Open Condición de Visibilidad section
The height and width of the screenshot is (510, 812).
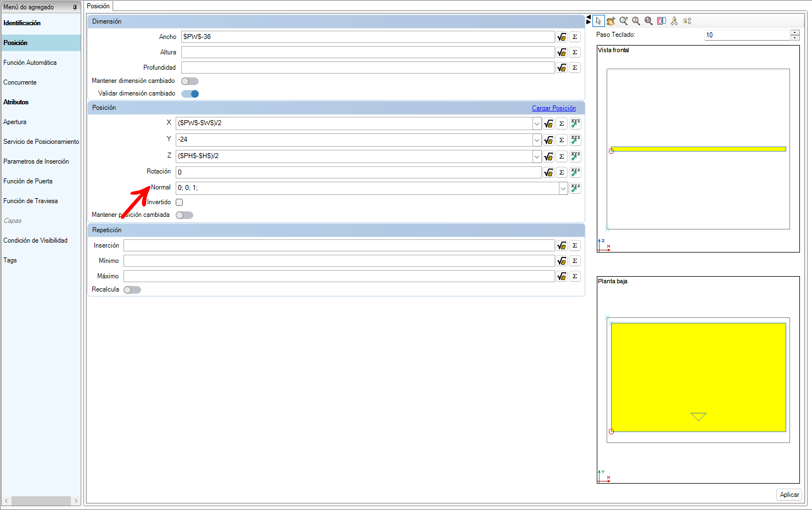(x=36, y=240)
